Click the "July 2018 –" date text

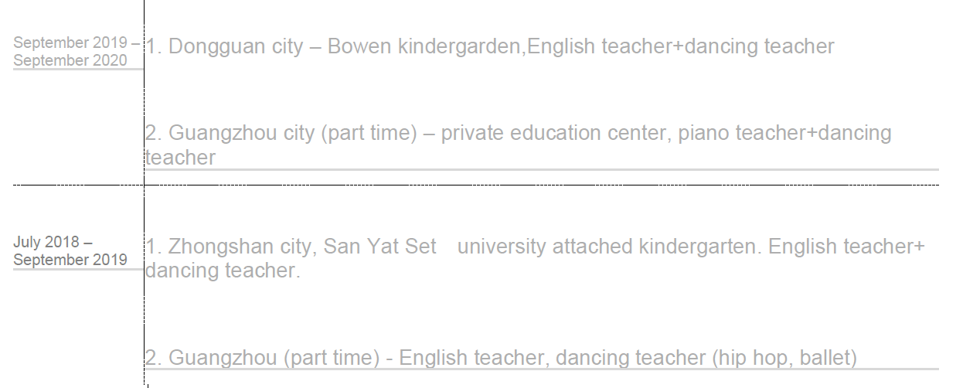pyautogui.click(x=53, y=242)
